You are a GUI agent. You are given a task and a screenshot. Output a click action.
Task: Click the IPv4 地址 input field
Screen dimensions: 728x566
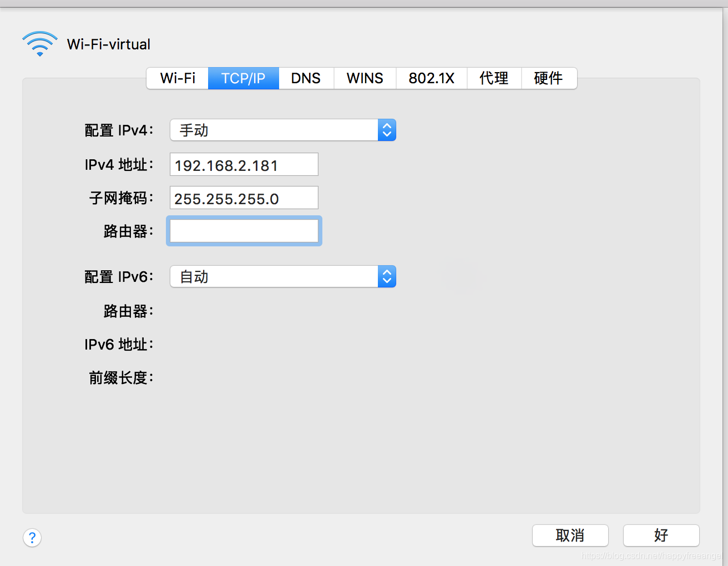tap(244, 165)
